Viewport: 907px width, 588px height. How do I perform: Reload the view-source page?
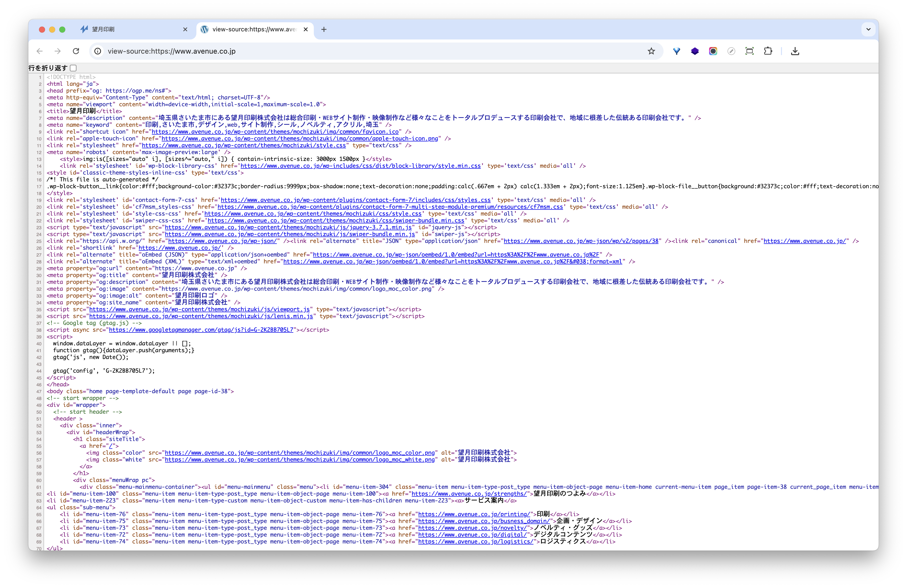point(76,51)
